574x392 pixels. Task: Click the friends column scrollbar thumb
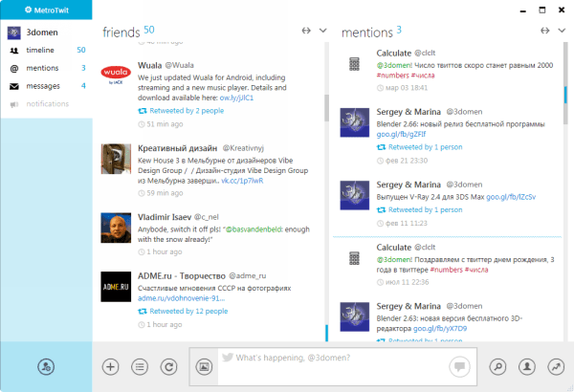pos(326,108)
